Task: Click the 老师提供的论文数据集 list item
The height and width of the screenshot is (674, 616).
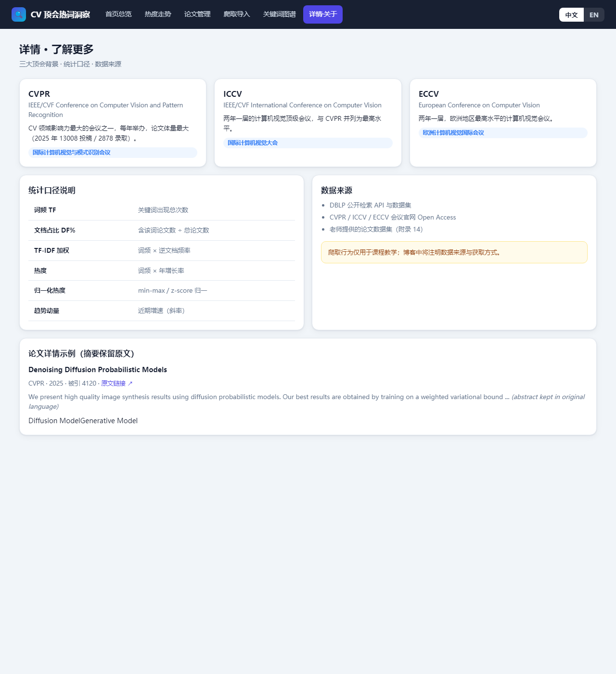Action: click(376, 229)
